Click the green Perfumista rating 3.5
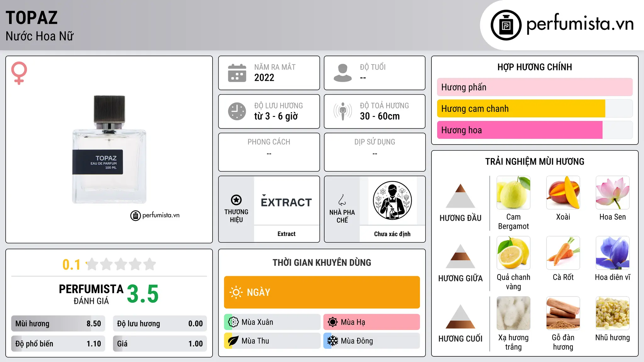Screen dimensions: 644x362 tap(143, 294)
